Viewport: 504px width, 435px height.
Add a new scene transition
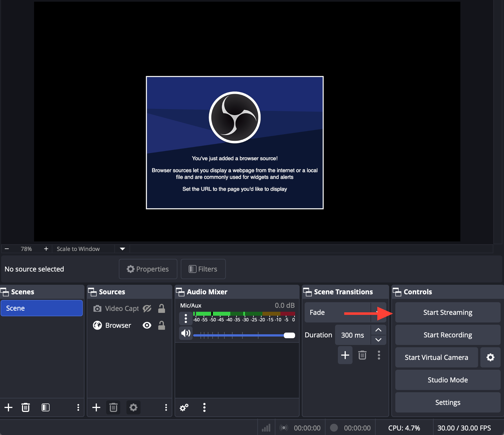345,355
